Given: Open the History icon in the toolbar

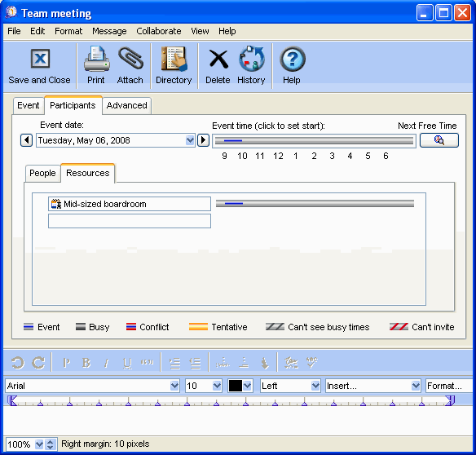Looking at the screenshot, I should [251, 59].
